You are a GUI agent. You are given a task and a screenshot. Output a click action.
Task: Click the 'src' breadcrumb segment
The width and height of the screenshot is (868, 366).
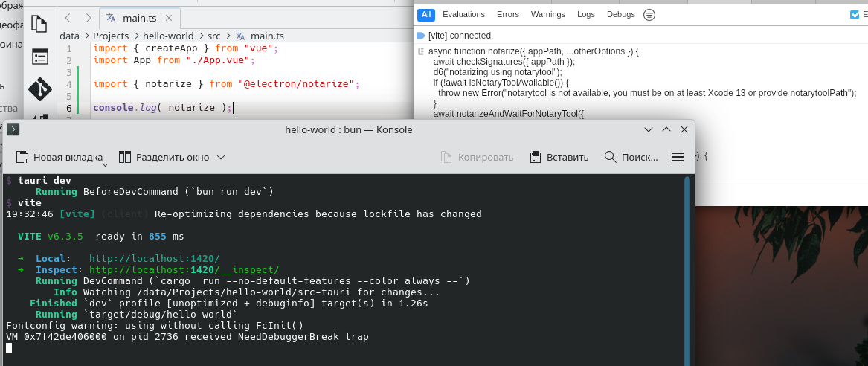[213, 36]
